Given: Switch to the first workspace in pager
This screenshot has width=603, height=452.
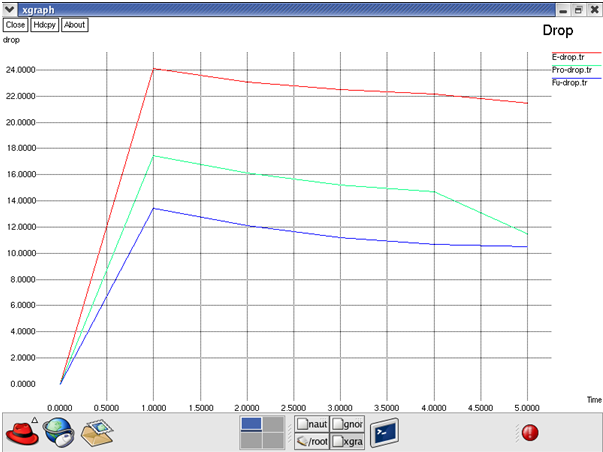Looking at the screenshot, I should coord(252,424).
